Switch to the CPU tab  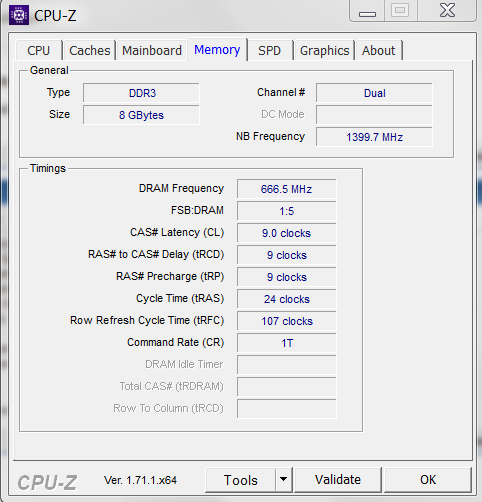click(39, 51)
